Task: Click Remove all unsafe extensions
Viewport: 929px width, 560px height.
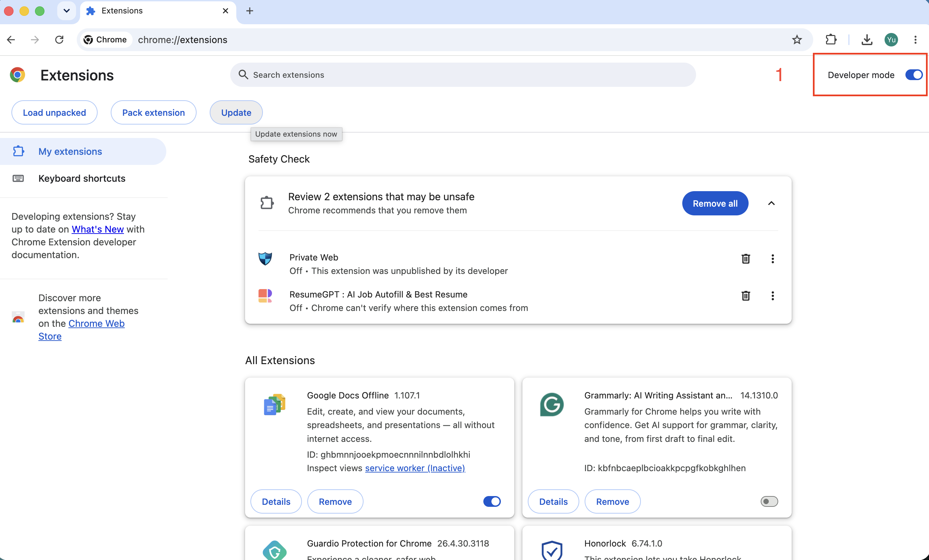Action: coord(715,204)
